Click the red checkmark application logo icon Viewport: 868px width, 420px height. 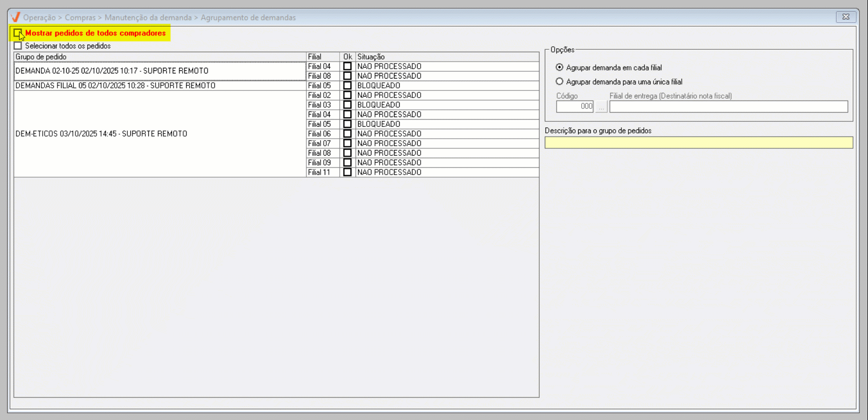coord(15,17)
